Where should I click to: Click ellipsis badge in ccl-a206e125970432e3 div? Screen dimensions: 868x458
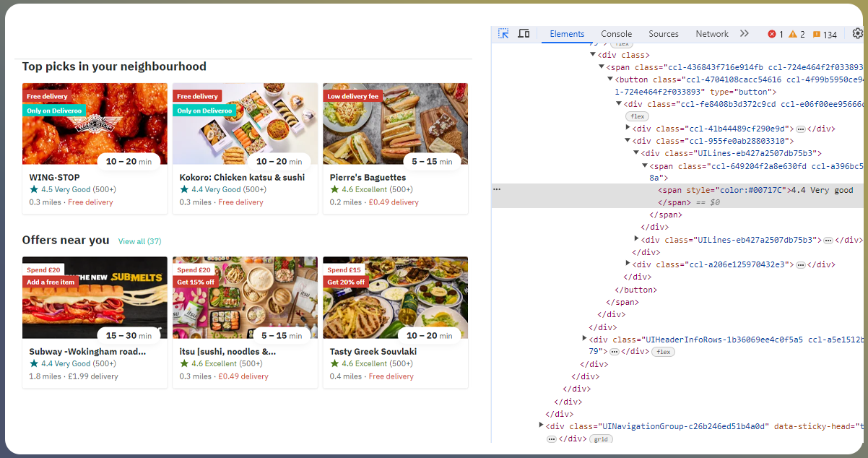pyautogui.click(x=800, y=265)
